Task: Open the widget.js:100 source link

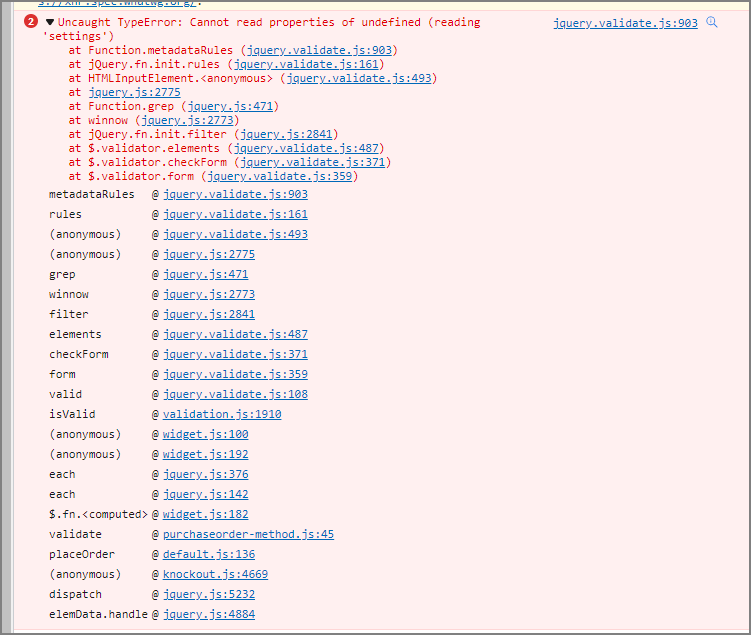Action: (x=205, y=434)
